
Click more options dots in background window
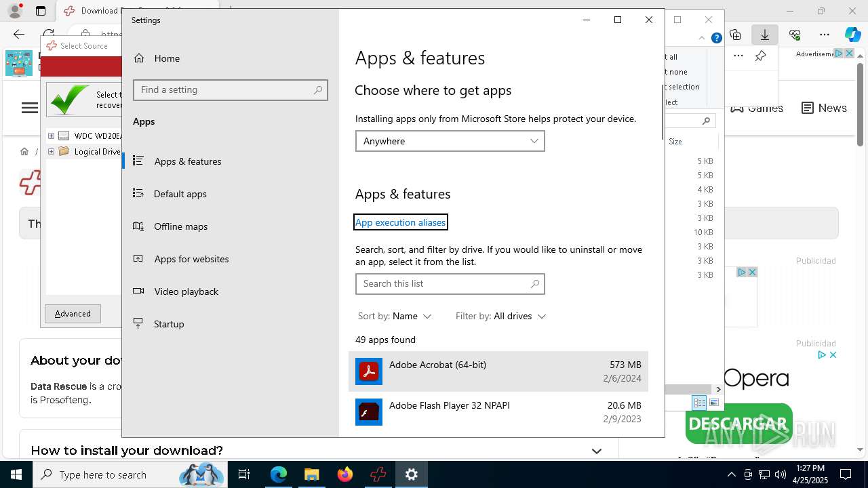(738, 56)
